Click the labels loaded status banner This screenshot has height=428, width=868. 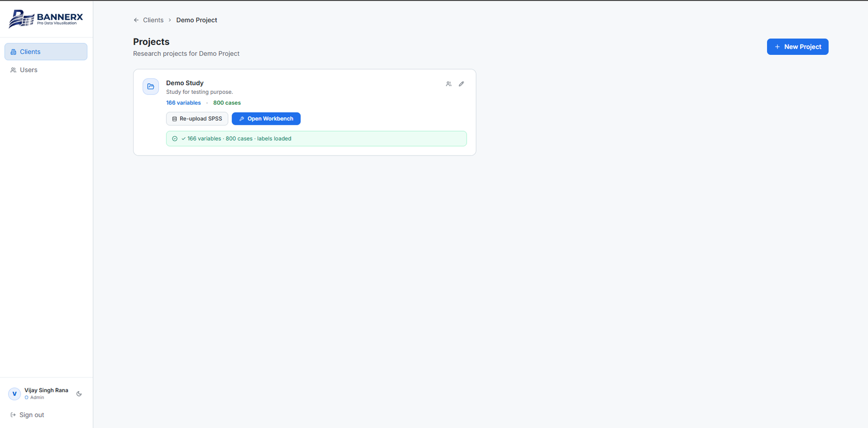(316, 139)
